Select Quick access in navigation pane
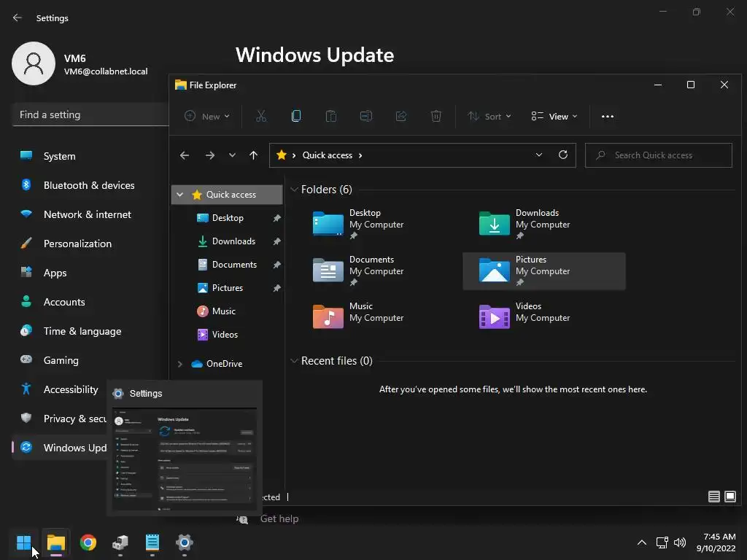Image resolution: width=747 pixels, height=560 pixels. click(227, 194)
